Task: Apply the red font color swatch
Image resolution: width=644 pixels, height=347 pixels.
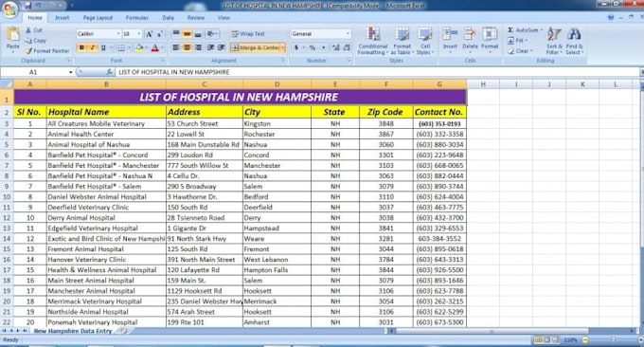Action: coord(155,48)
